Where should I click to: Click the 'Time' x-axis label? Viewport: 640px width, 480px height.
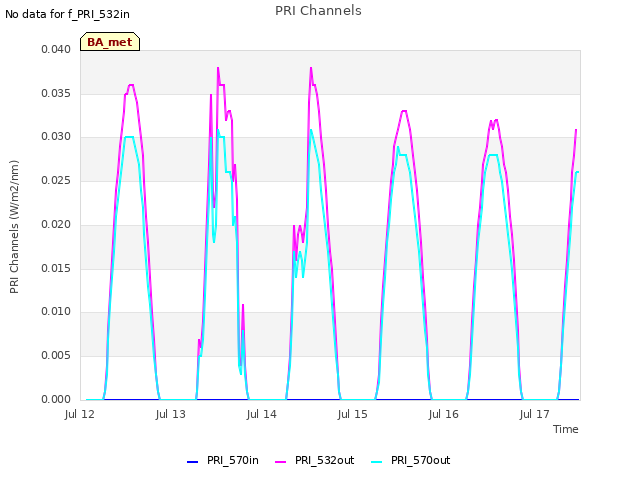(x=566, y=429)
